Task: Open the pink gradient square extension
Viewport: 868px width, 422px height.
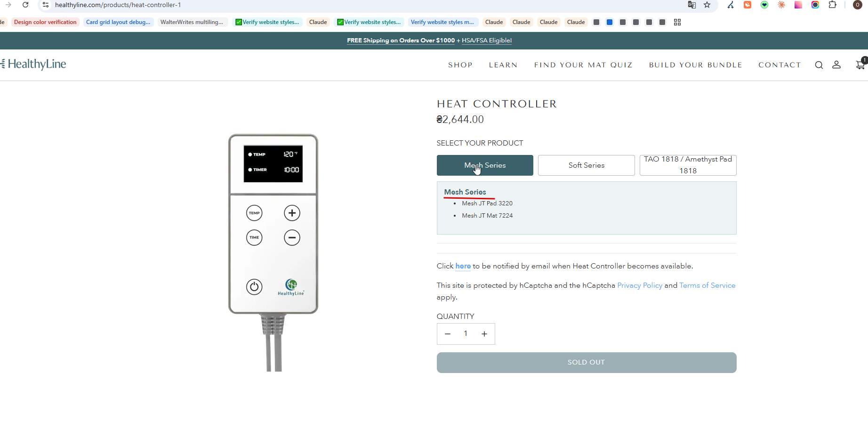Action: coord(798,5)
